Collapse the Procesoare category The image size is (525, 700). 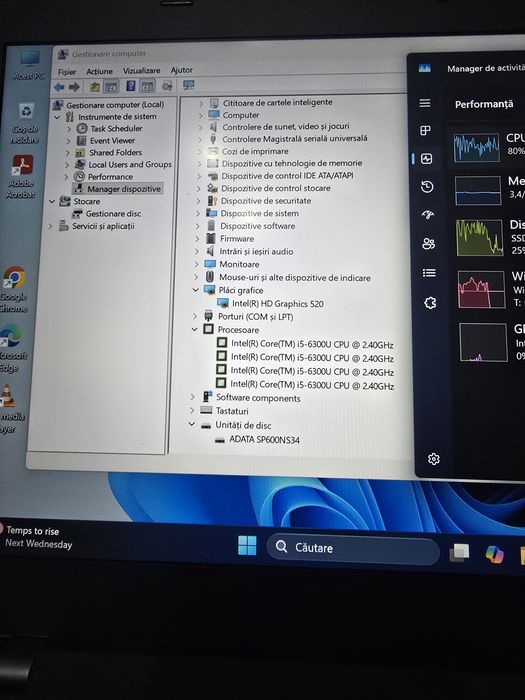(x=195, y=330)
